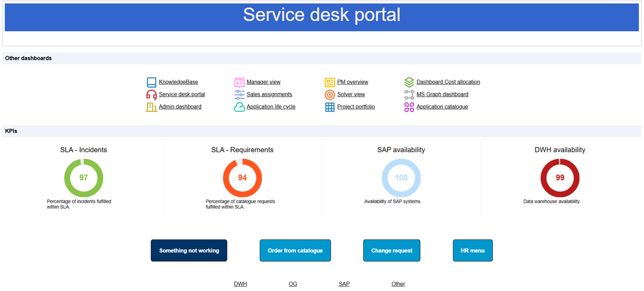Click the Service desk portal headset icon

click(152, 95)
